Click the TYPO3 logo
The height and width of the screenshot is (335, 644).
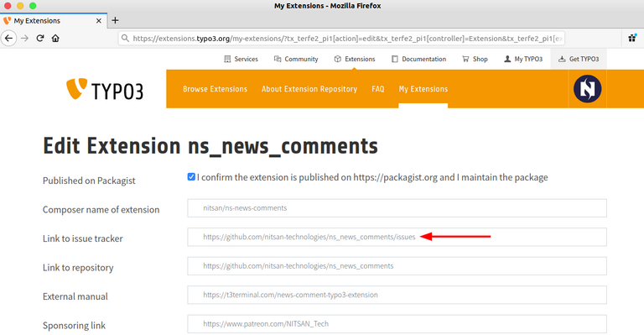(x=105, y=89)
